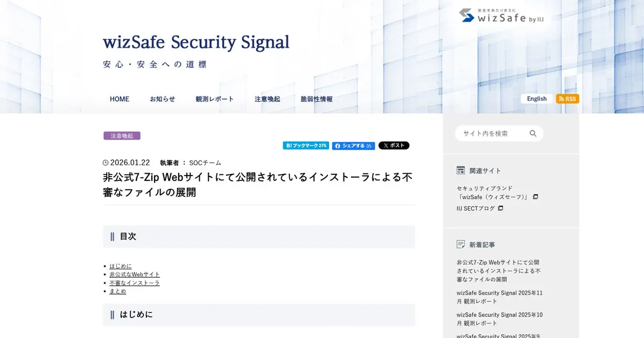The image size is (644, 338).
Task: Open IIJ SECTブログ via its external-link icon
Action: coord(500,208)
